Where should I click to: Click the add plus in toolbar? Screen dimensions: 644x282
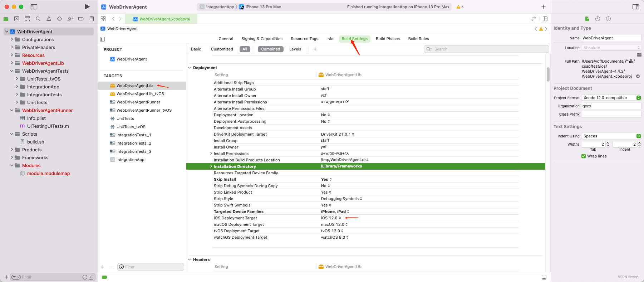(543, 6)
